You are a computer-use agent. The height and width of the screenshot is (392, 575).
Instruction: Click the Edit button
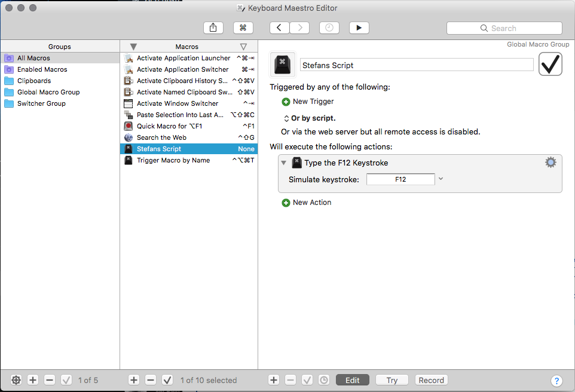[x=353, y=380]
